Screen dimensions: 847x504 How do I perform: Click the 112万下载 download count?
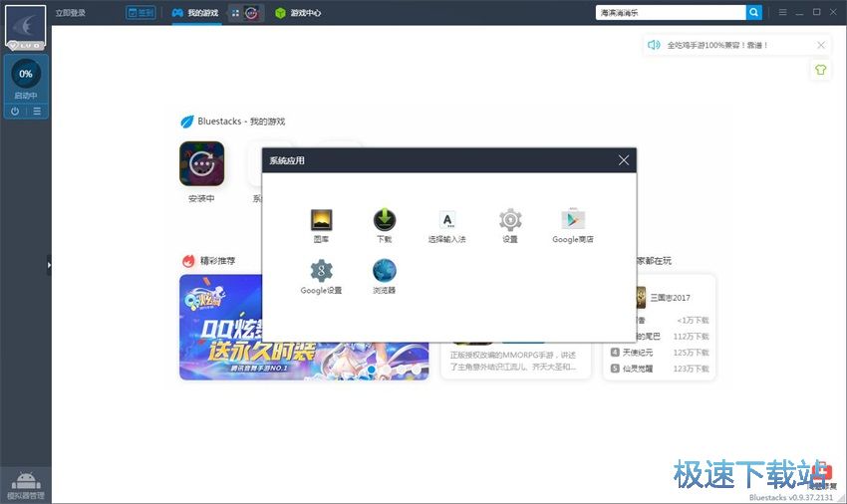pos(691,336)
